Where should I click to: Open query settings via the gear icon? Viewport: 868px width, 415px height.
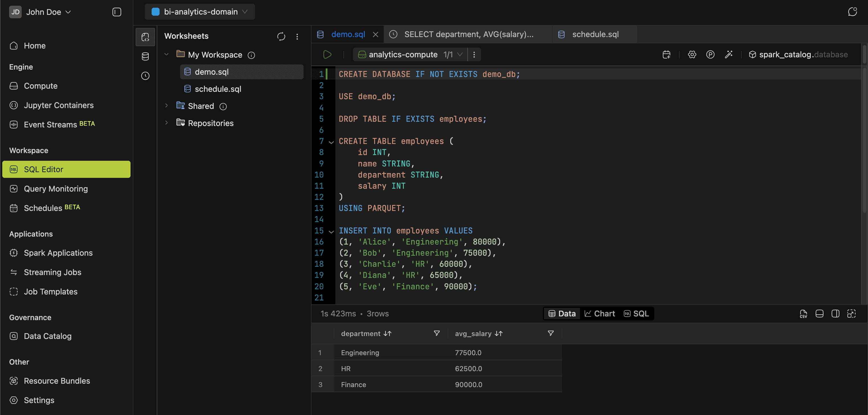pos(692,54)
